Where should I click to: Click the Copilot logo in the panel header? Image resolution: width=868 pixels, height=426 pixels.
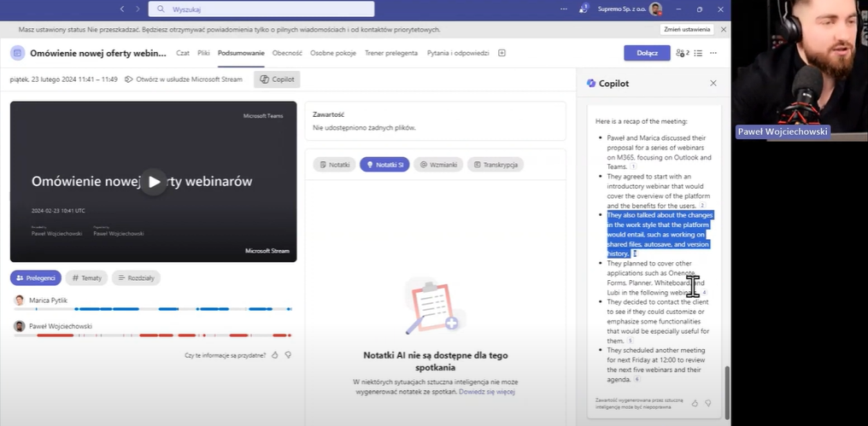pyautogui.click(x=591, y=83)
